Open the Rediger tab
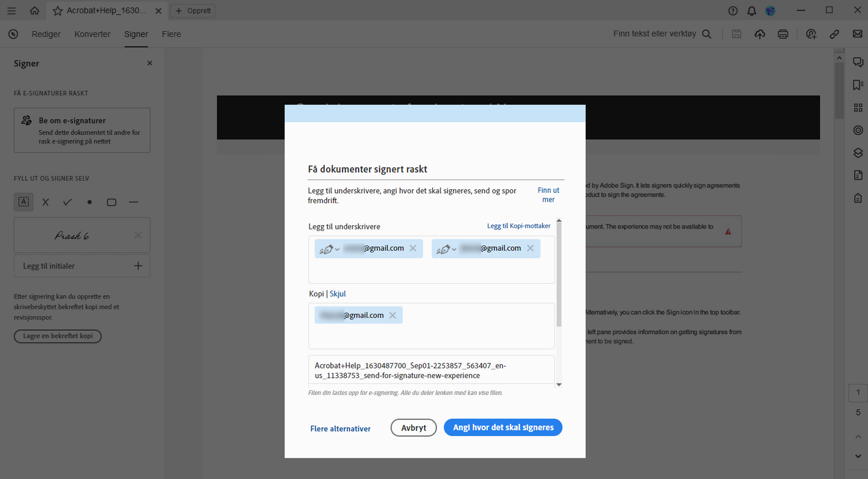This screenshot has width=868, height=479. click(x=46, y=34)
